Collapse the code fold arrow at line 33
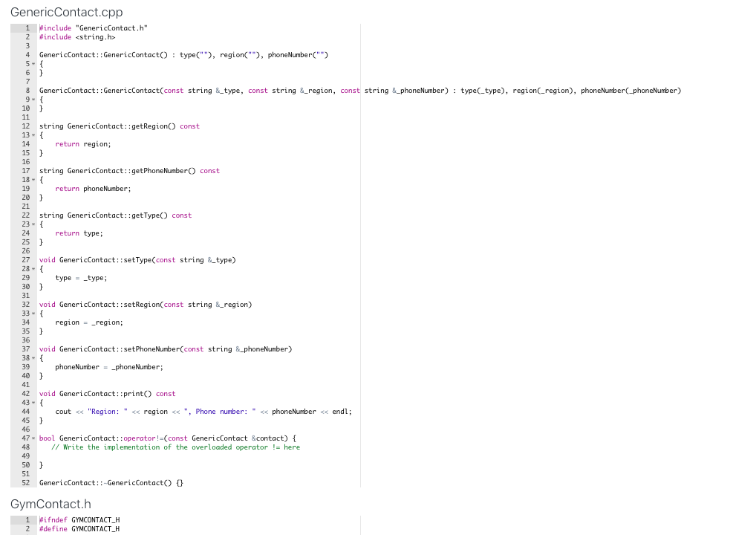The image size is (756, 535). pyautogui.click(x=33, y=314)
